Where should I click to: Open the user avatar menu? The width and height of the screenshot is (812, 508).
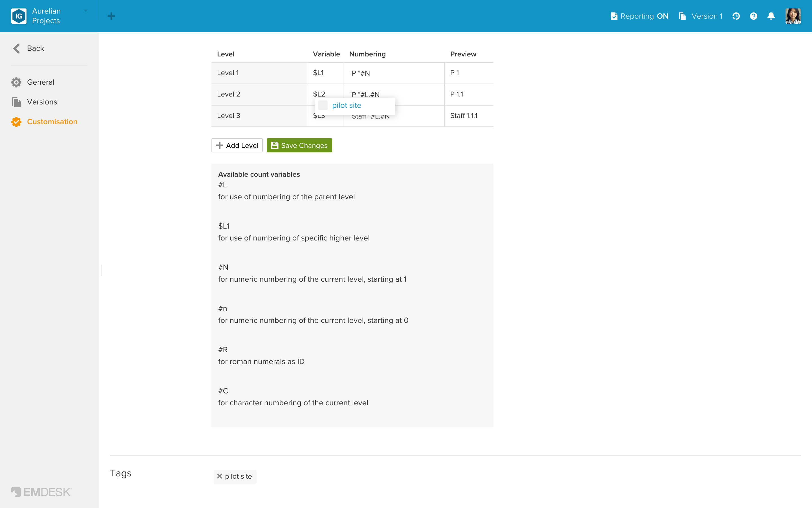click(x=793, y=16)
